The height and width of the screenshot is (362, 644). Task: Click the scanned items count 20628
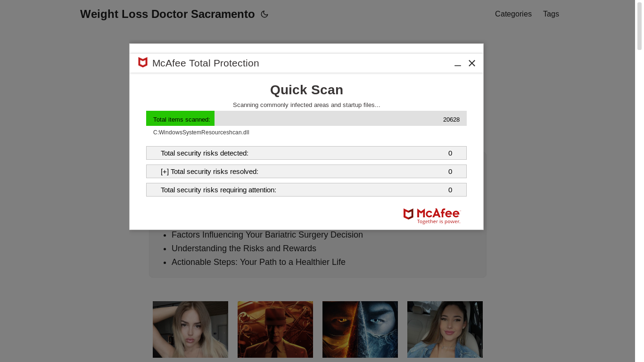point(451,120)
